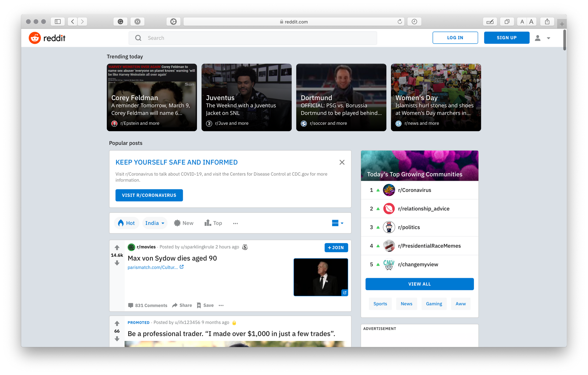Open the Women's Day trending card

pyautogui.click(x=436, y=97)
